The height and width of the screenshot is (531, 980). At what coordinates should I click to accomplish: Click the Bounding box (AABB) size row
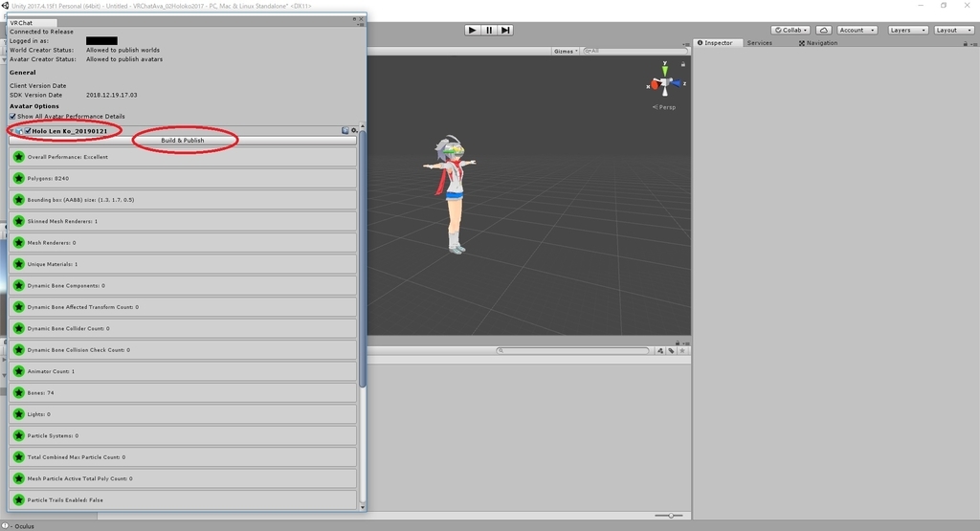[x=183, y=200]
